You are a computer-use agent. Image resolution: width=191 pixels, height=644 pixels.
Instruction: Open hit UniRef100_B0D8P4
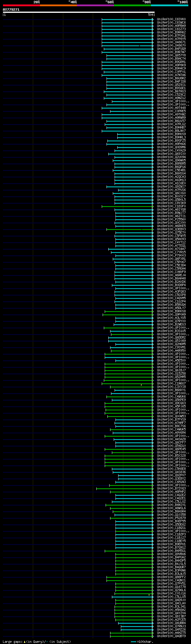[171, 285]
